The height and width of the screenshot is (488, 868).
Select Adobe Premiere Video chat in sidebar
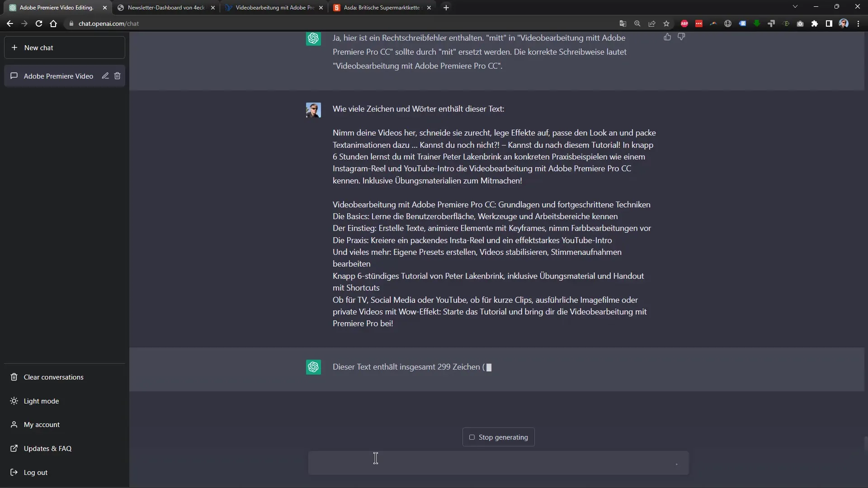pyautogui.click(x=58, y=75)
